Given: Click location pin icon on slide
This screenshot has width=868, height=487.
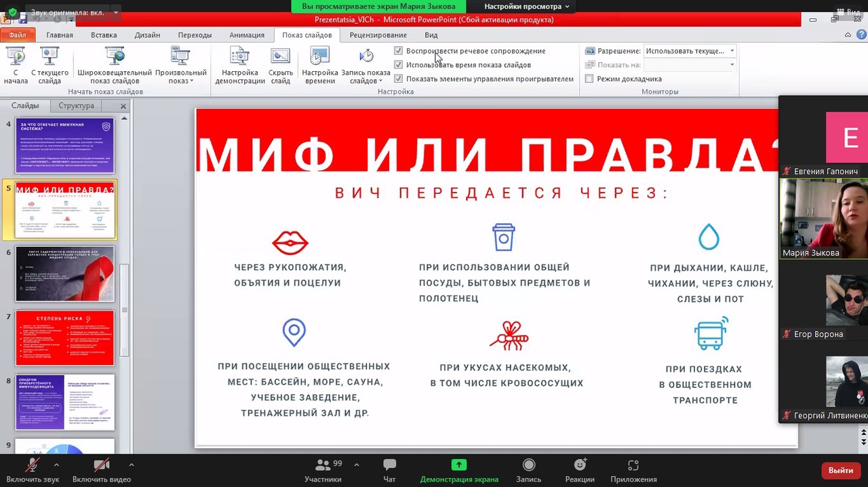Looking at the screenshot, I should 294,332.
